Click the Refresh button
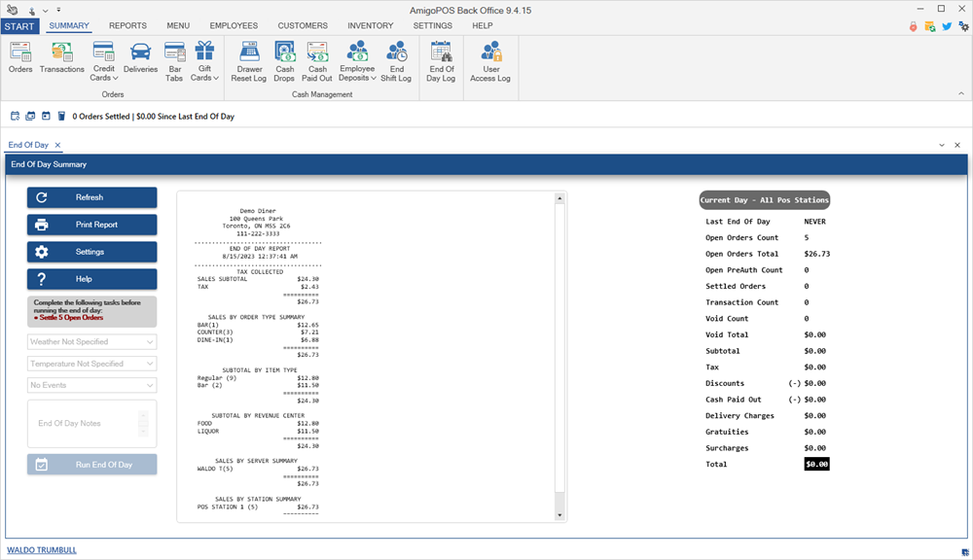Image resolution: width=973 pixels, height=560 pixels. (x=91, y=197)
